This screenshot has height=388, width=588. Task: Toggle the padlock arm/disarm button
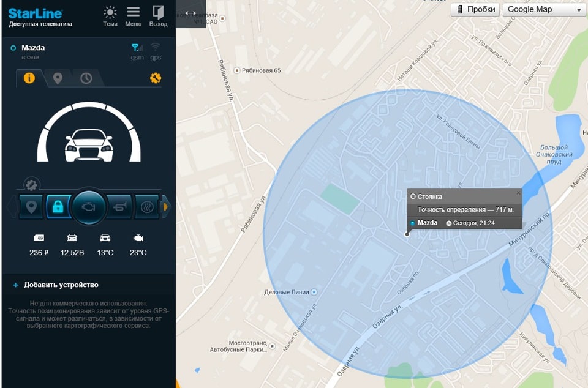(x=58, y=207)
